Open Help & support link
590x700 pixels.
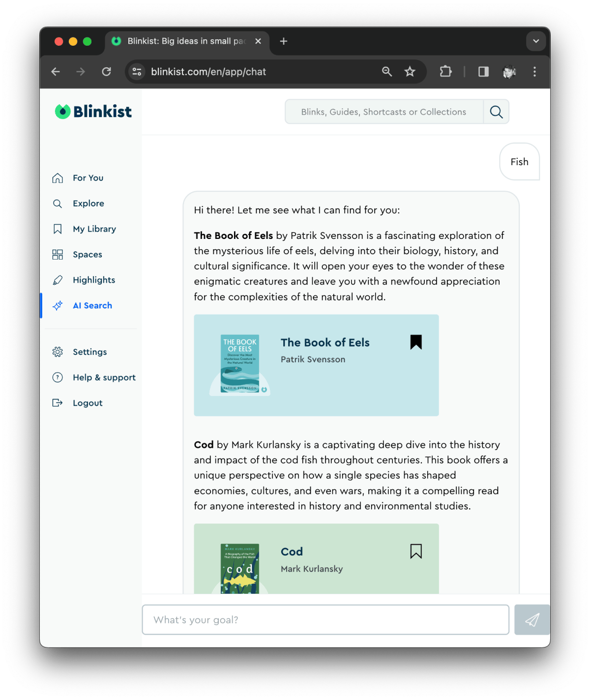pyautogui.click(x=104, y=378)
